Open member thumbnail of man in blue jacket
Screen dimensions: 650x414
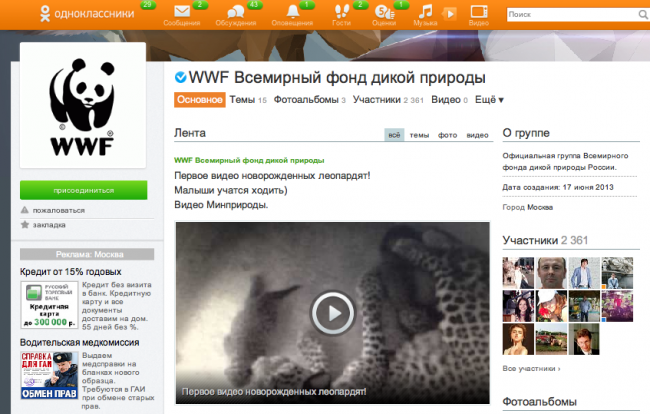tap(584, 273)
